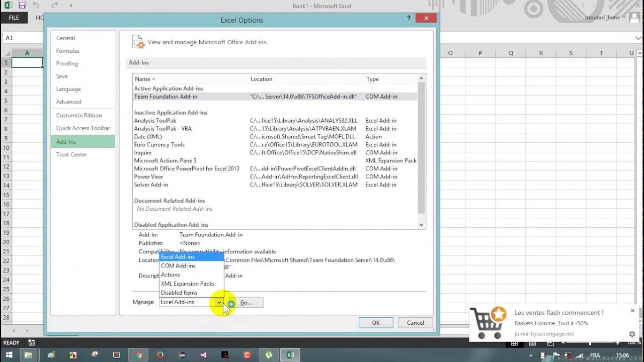The width and height of the screenshot is (644, 362).
Task: Select Microsoft Office PowerPivot for Excel 2013 row
Action: [x=275, y=169]
